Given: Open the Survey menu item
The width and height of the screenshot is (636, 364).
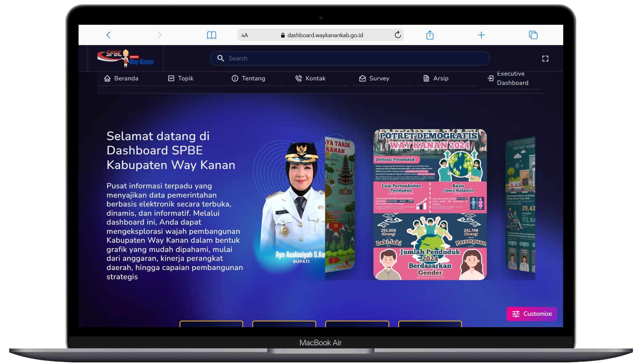Looking at the screenshot, I should (383, 78).
